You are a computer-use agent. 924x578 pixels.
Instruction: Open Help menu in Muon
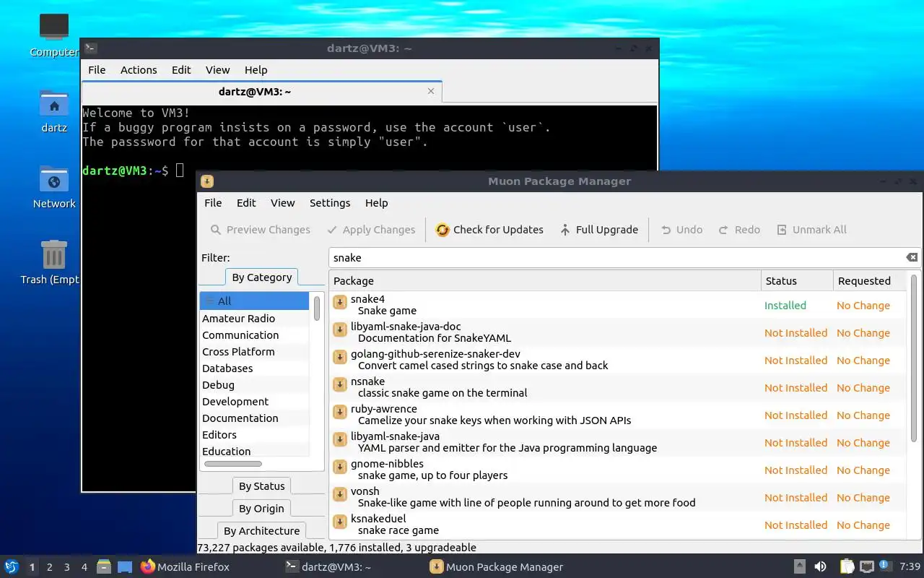(x=376, y=203)
